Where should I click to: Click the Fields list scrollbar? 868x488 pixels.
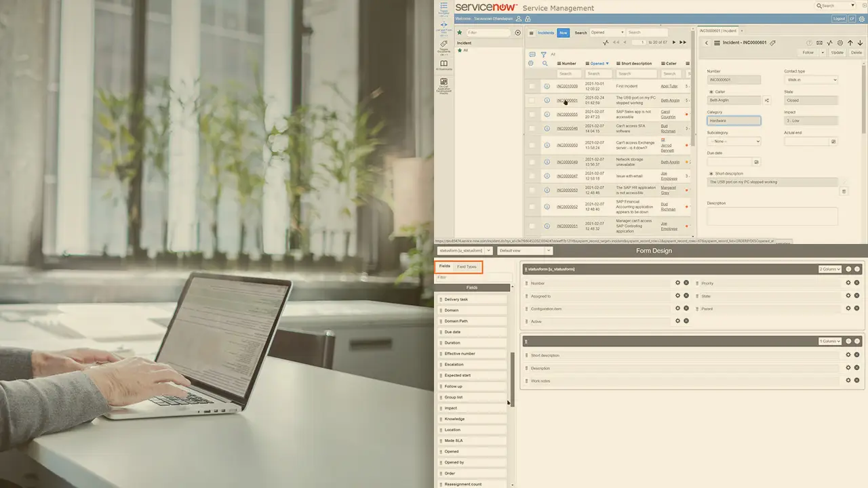(512, 380)
